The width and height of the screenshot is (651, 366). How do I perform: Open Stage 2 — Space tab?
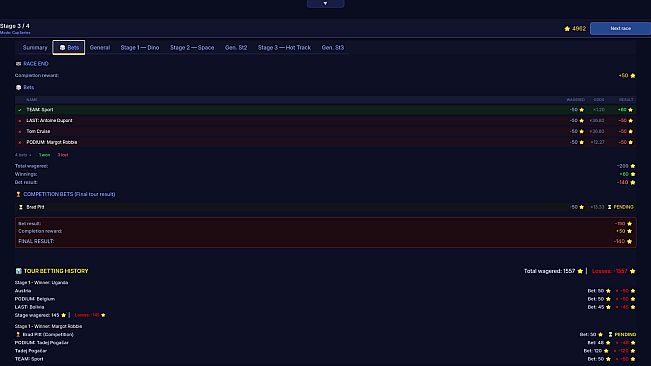point(192,48)
